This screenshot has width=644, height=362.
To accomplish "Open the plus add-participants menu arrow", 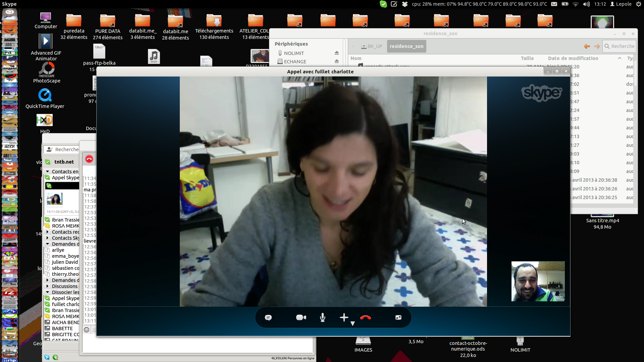I will pyautogui.click(x=353, y=323).
